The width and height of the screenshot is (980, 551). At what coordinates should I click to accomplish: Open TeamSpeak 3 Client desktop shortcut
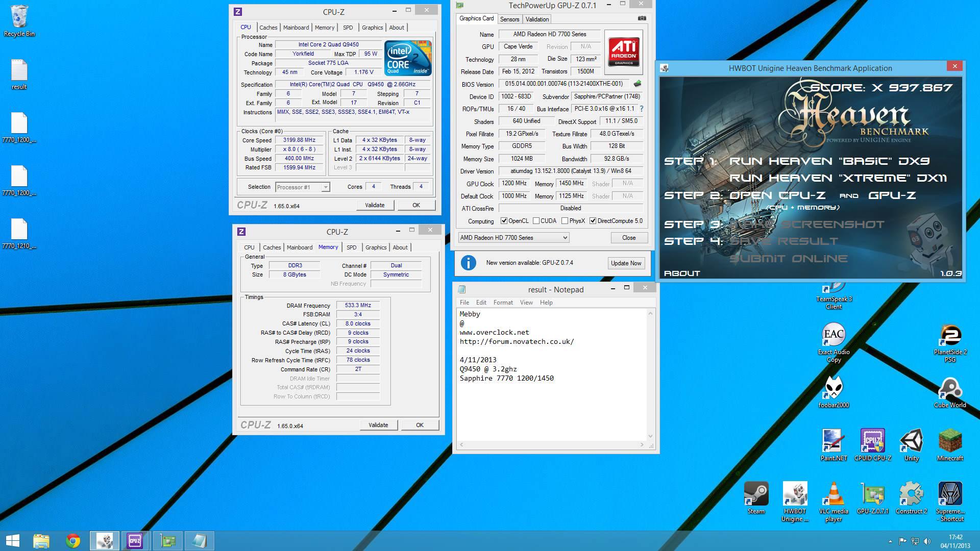tap(834, 296)
